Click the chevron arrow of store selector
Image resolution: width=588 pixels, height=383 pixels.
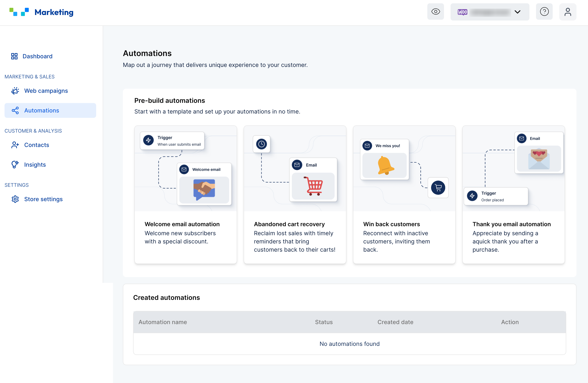[x=517, y=12]
